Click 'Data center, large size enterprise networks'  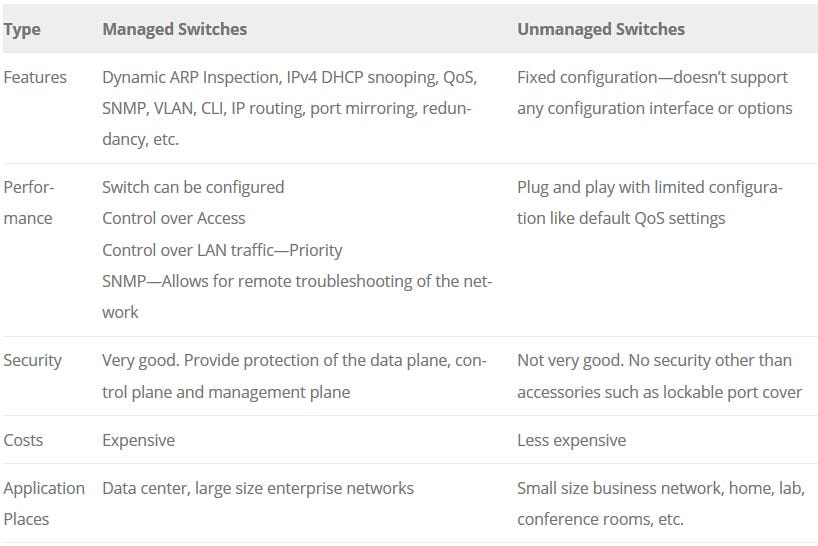[258, 489]
